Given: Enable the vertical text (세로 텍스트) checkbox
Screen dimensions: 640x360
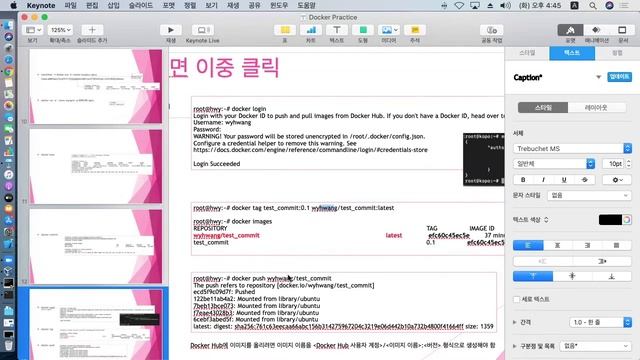Looking at the screenshot, I should point(517,299).
